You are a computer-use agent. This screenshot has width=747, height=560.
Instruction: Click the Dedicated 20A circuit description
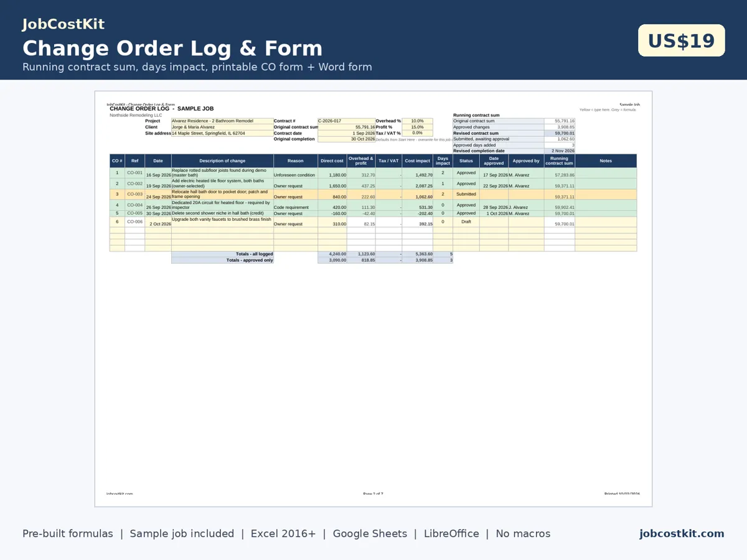tap(222, 205)
